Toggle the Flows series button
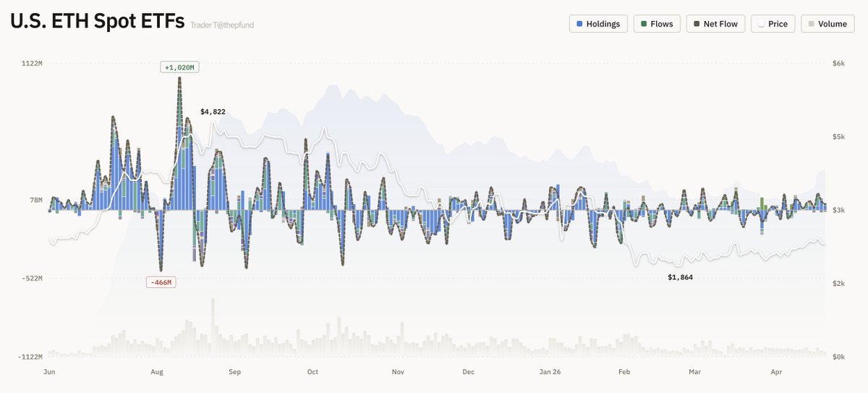Image resolution: width=868 pixels, height=393 pixels. [x=656, y=24]
